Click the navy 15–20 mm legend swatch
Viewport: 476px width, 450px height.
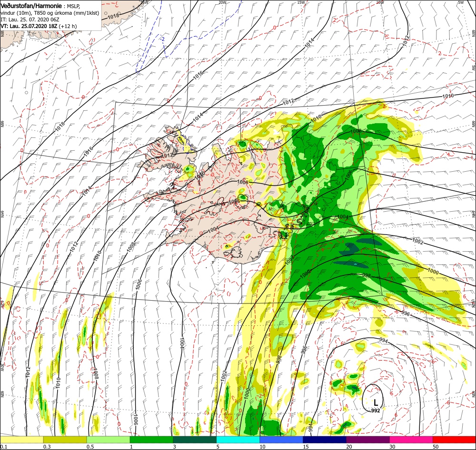[325, 440]
